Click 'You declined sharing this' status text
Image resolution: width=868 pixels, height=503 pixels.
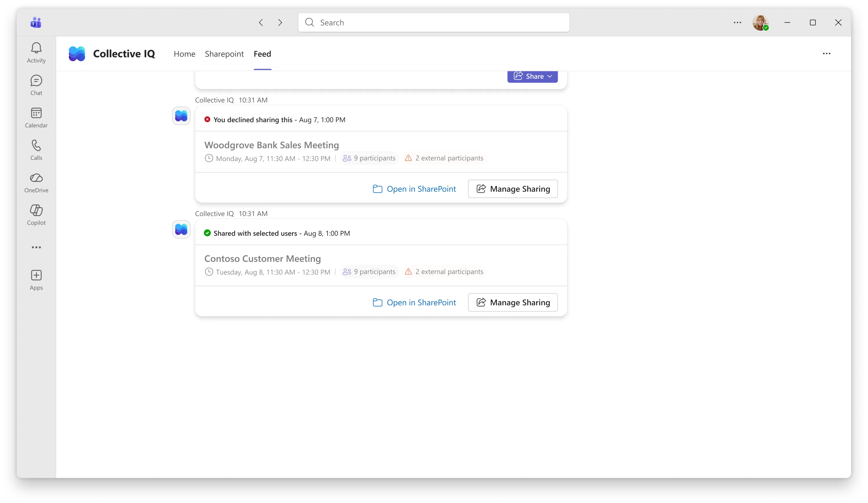point(253,120)
